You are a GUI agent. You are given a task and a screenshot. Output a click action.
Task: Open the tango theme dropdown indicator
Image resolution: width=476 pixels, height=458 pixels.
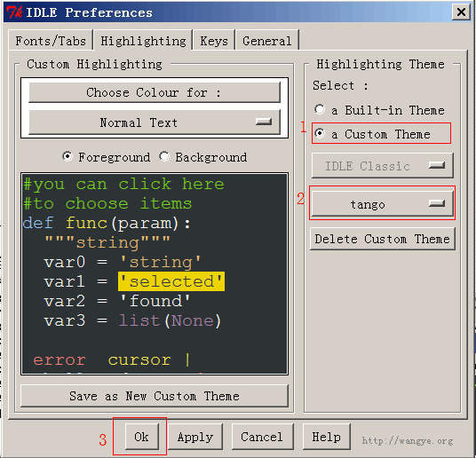437,203
